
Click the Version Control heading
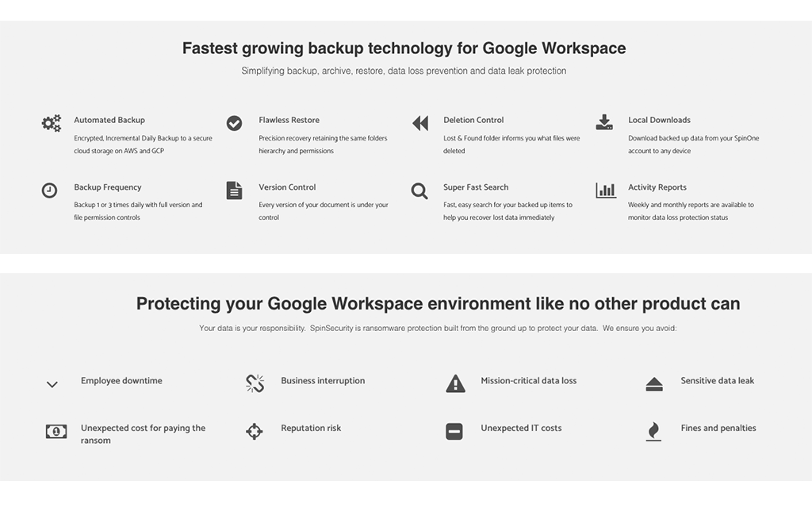[287, 187]
